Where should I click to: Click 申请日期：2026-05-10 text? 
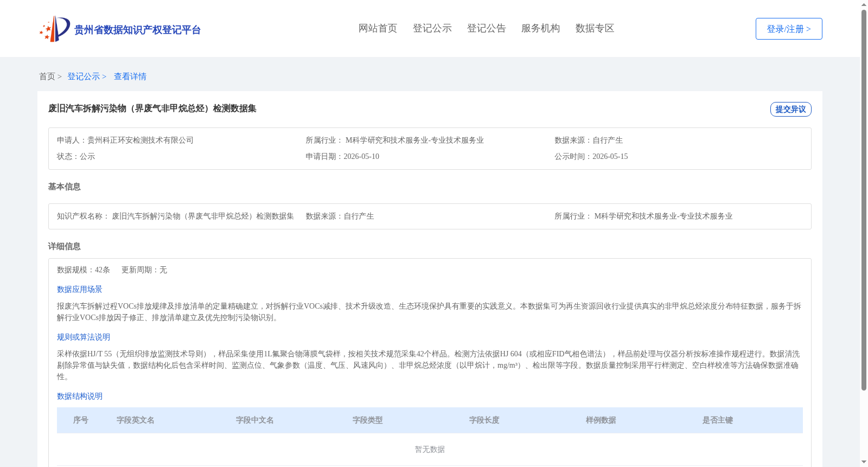coord(342,156)
